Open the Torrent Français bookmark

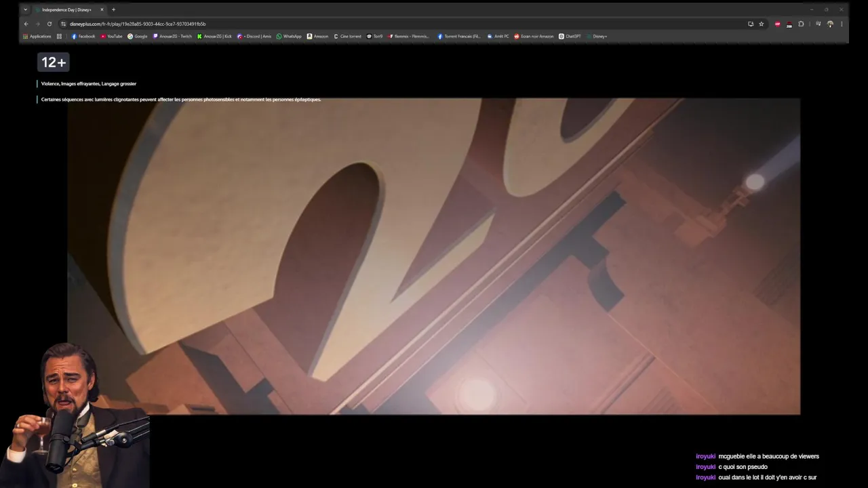click(x=459, y=37)
